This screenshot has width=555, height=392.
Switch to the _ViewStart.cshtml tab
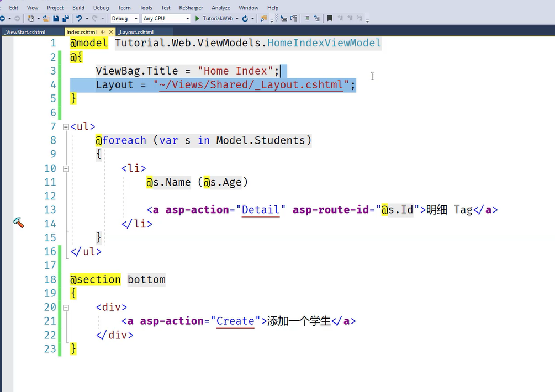25,33
